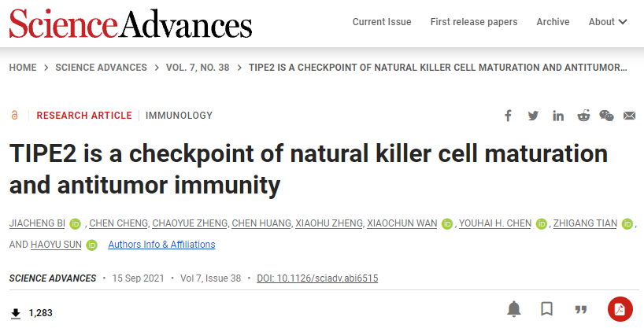Image resolution: width=644 pixels, height=328 pixels.
Task: Open the DOI 10.1126/sciadv.abi6515 link
Action: point(317,278)
